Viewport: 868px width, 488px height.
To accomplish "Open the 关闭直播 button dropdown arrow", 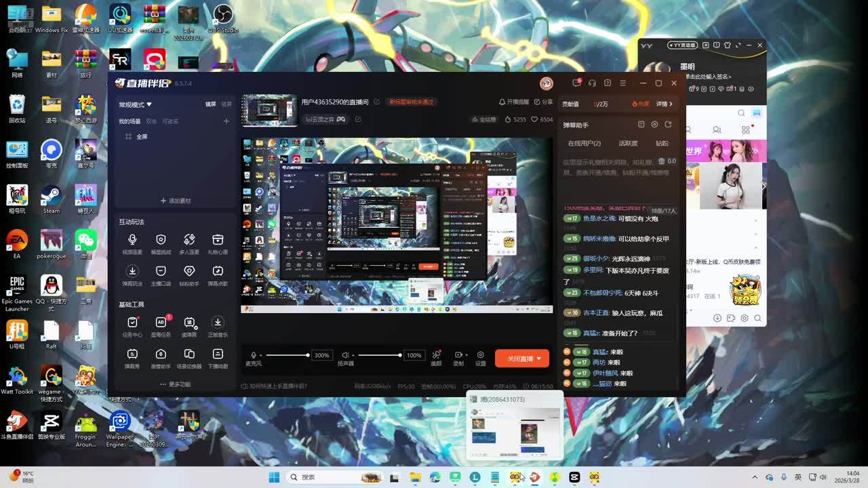I will coord(539,359).
